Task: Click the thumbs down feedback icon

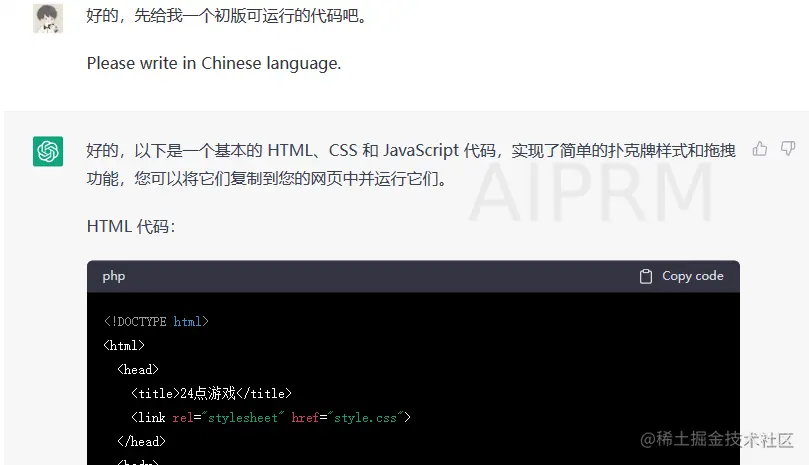Action: click(788, 149)
